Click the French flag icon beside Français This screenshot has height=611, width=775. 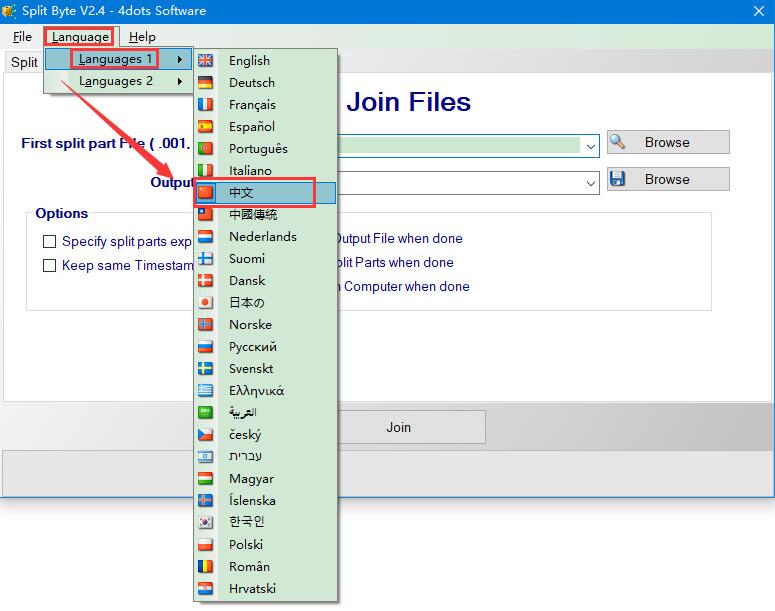(206, 105)
